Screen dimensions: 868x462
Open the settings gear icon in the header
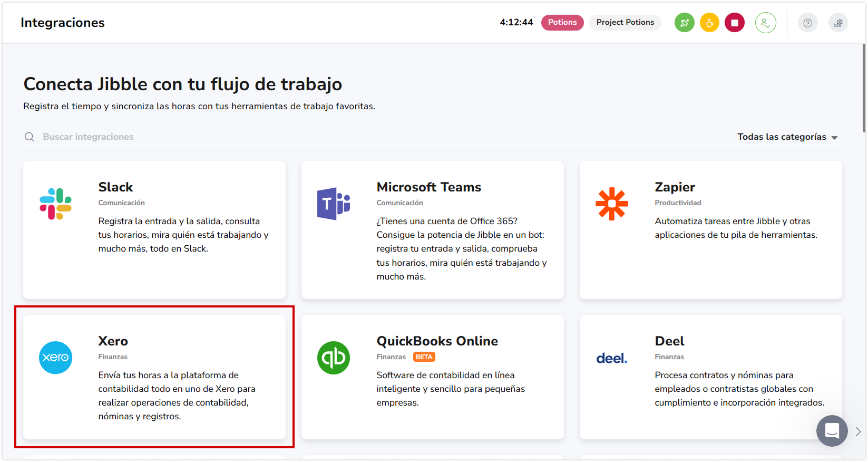point(838,23)
